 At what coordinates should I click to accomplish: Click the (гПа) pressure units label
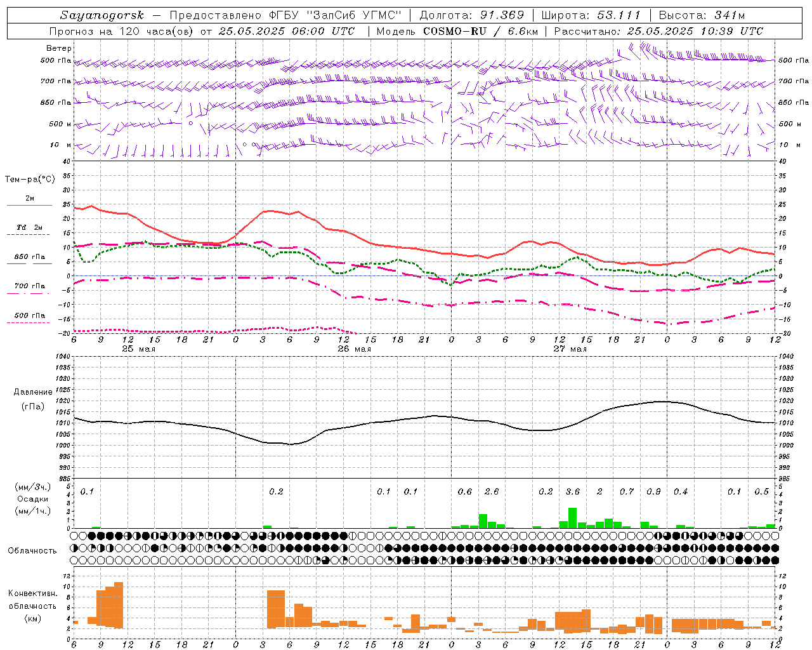click(x=33, y=407)
